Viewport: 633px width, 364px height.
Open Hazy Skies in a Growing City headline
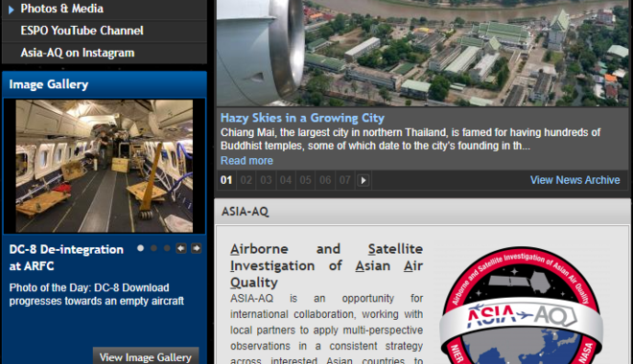pyautogui.click(x=302, y=118)
